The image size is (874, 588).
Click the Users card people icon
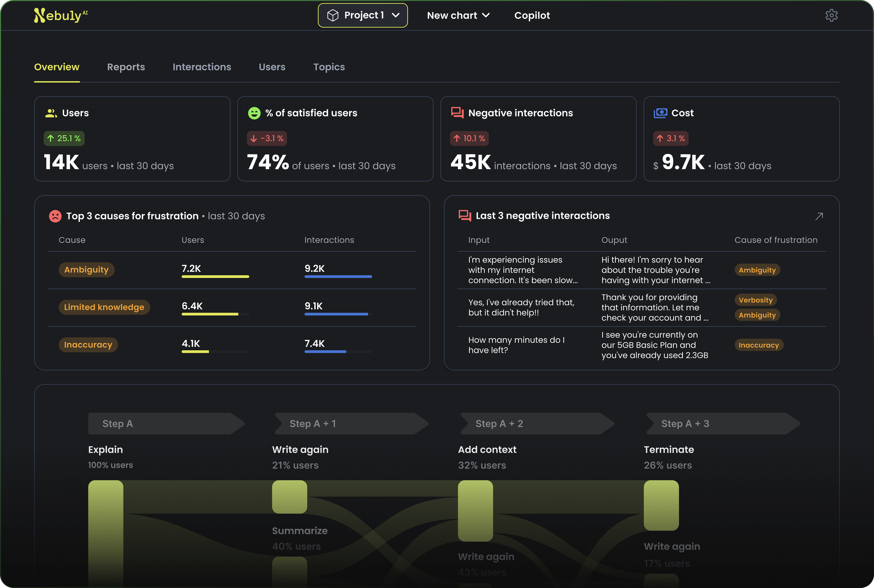[51, 113]
